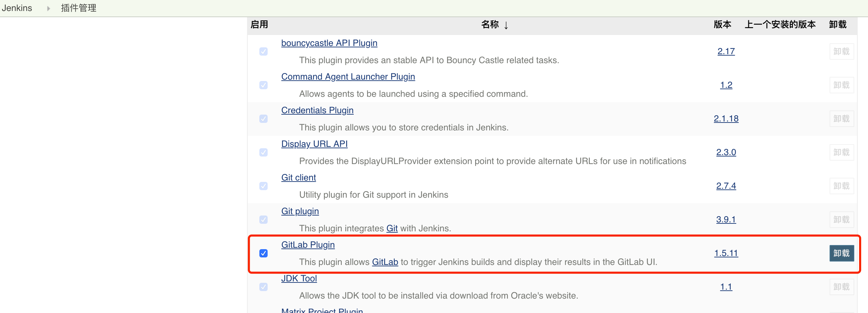Image resolution: width=868 pixels, height=313 pixels.
Task: Open version 2.1.18 of Credentials Plugin
Action: point(726,119)
